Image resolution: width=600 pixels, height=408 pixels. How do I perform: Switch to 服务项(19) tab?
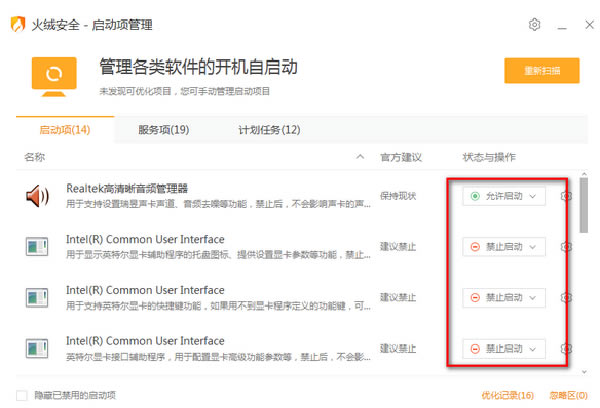[163, 130]
